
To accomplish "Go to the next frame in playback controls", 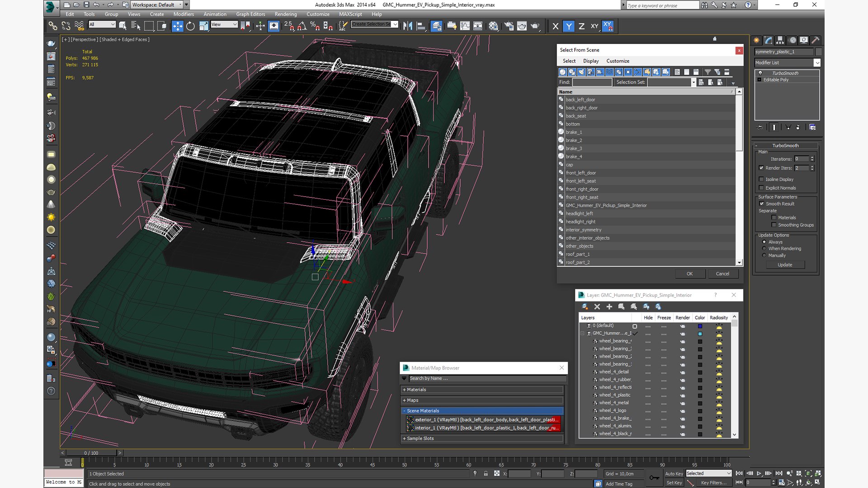I will click(x=768, y=473).
